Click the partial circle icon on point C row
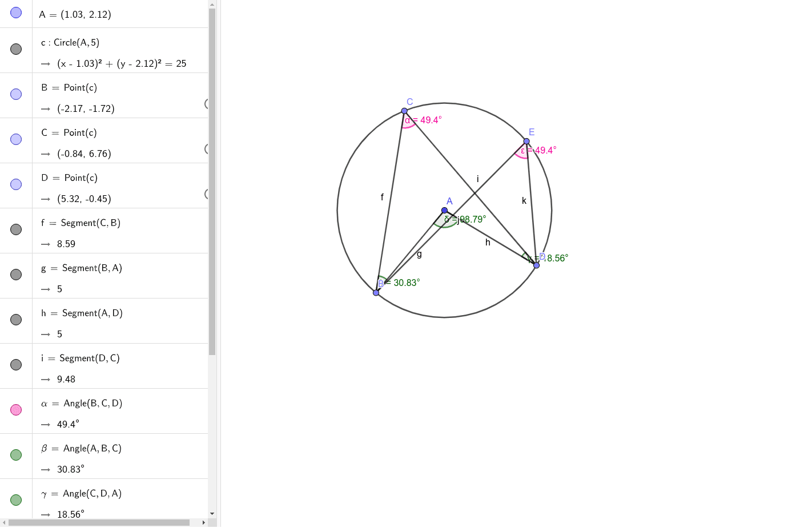The width and height of the screenshot is (812, 528). point(206,148)
